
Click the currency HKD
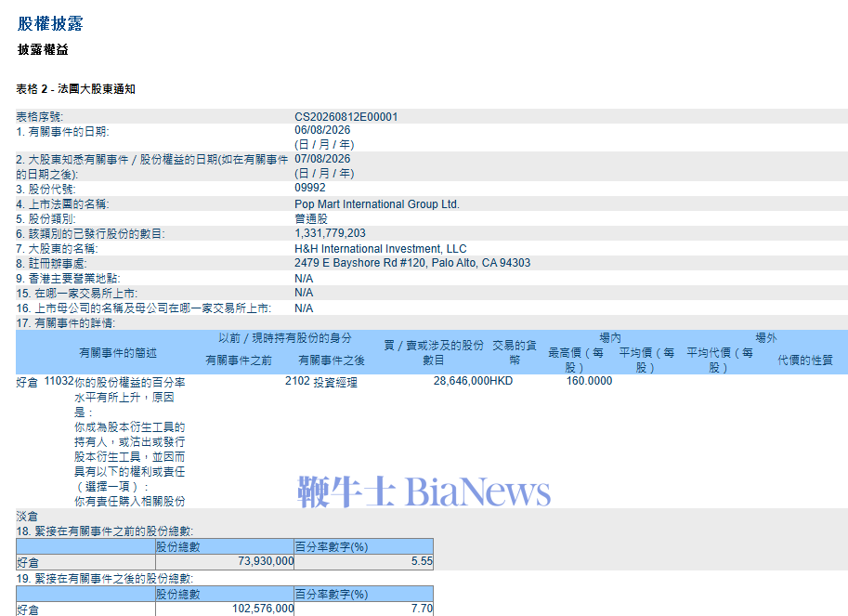501,381
